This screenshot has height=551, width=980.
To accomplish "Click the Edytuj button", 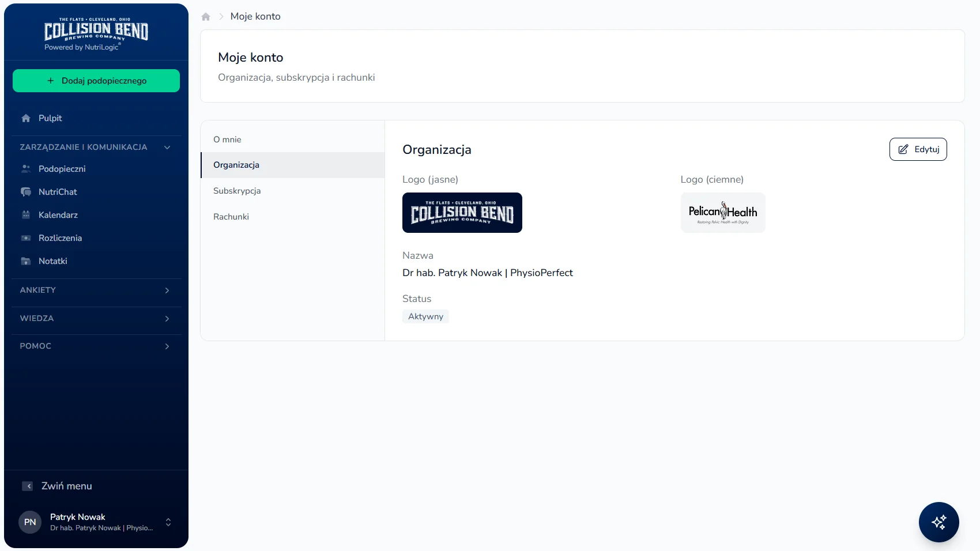I will [918, 149].
